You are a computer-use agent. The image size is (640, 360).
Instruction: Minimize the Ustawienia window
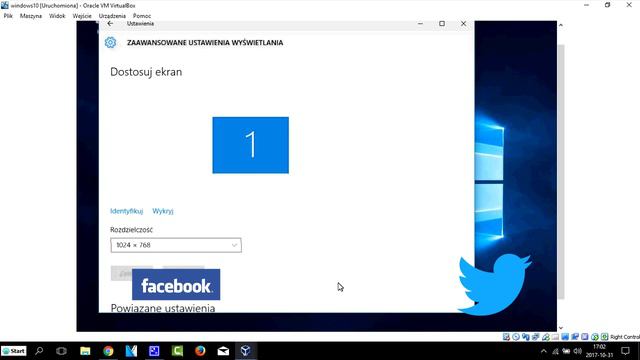click(x=420, y=24)
